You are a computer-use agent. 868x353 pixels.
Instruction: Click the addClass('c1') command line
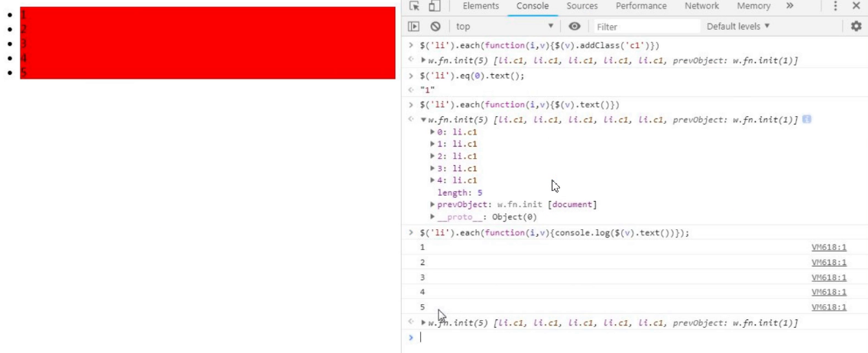pos(539,45)
